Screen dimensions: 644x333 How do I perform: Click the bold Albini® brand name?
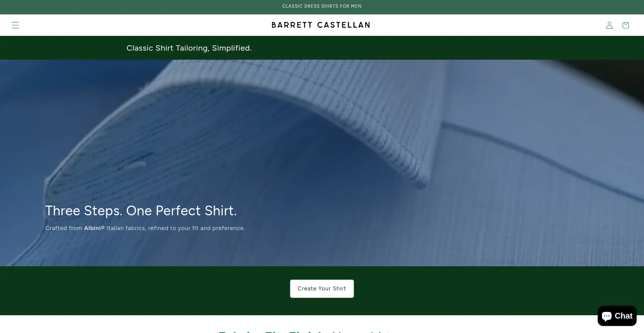tap(94, 228)
